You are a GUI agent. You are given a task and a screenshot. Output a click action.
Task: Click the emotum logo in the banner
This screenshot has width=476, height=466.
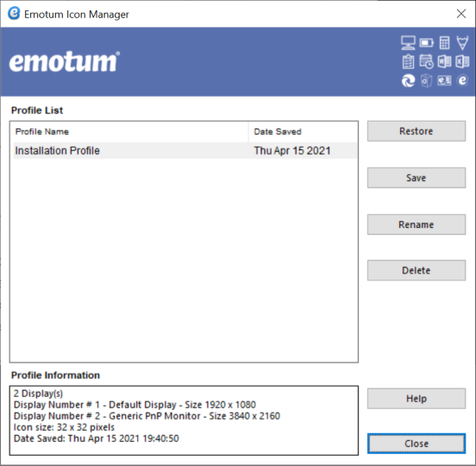[x=65, y=61]
